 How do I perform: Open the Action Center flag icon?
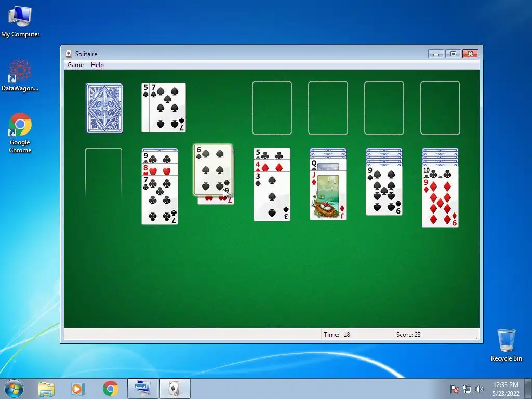(455, 389)
